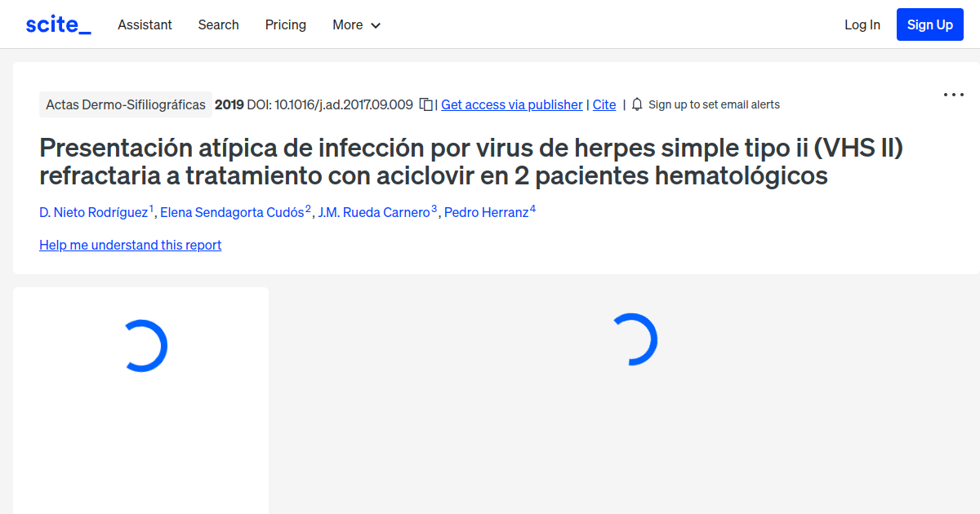Click the scite logo to go home

[x=57, y=24]
